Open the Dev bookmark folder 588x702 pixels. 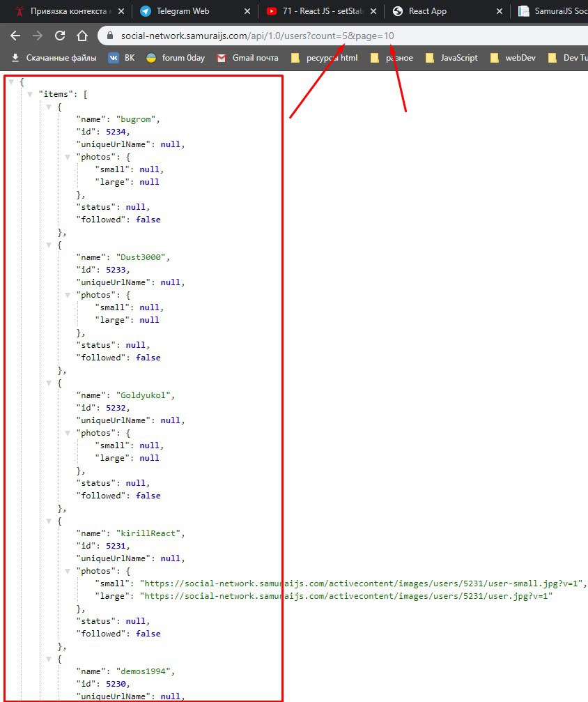568,58
